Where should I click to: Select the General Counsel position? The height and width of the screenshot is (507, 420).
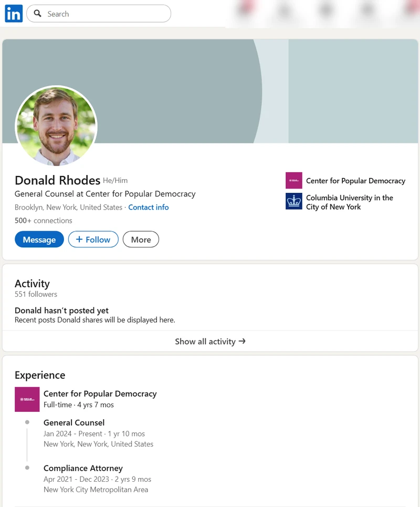[73, 422]
